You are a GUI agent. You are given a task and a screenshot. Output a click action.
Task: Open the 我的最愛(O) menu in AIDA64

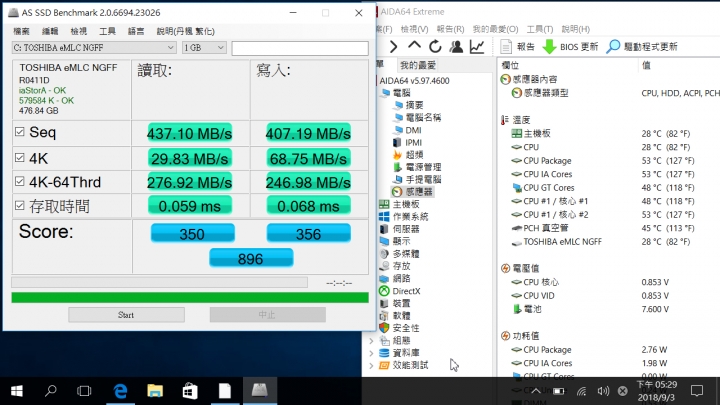coord(495,29)
